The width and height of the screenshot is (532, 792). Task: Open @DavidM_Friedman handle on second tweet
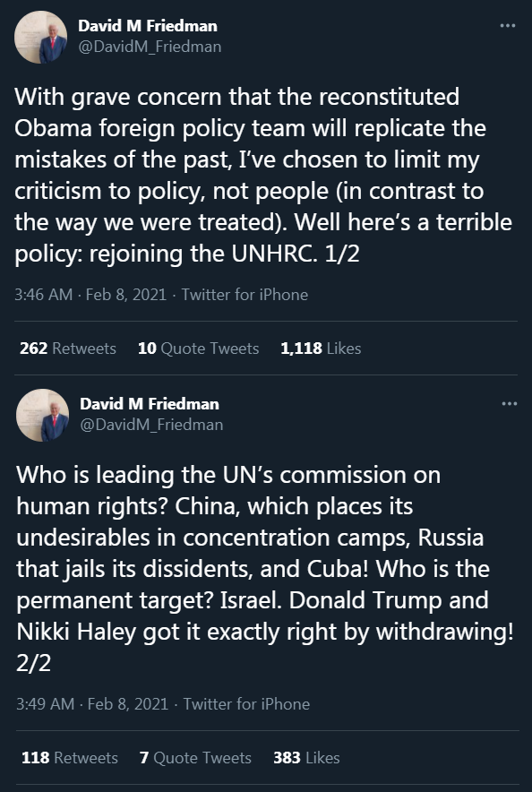151,425
